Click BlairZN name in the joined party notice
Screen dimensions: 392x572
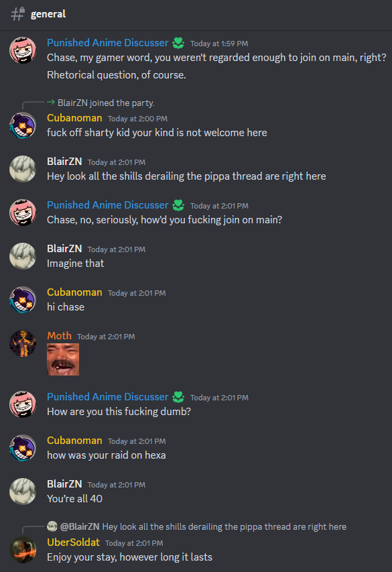coord(72,103)
